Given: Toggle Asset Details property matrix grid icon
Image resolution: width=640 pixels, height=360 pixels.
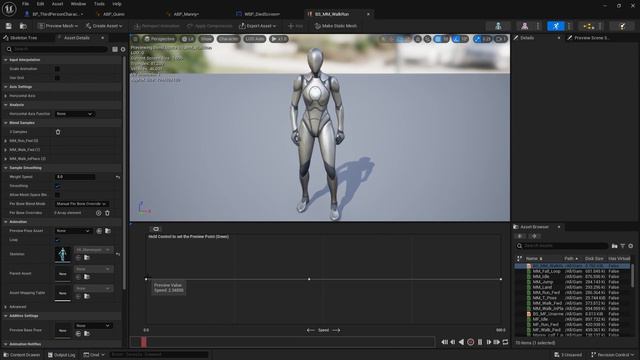Looking at the screenshot, I should 115,49.
